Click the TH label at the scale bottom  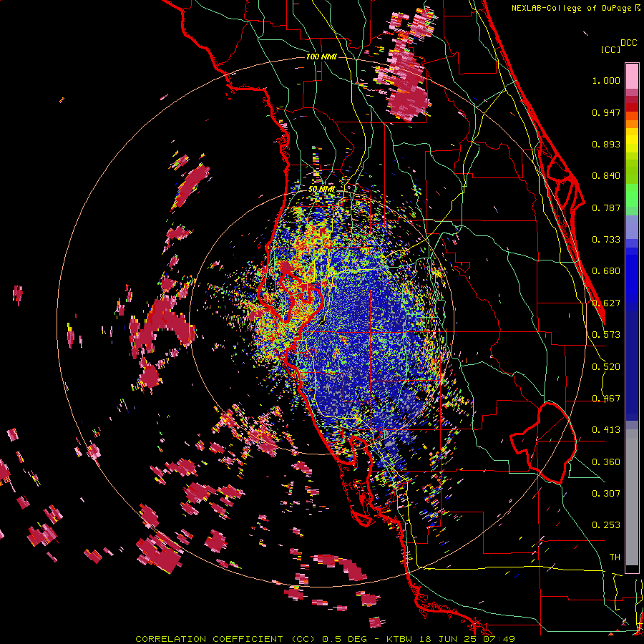pos(615,557)
